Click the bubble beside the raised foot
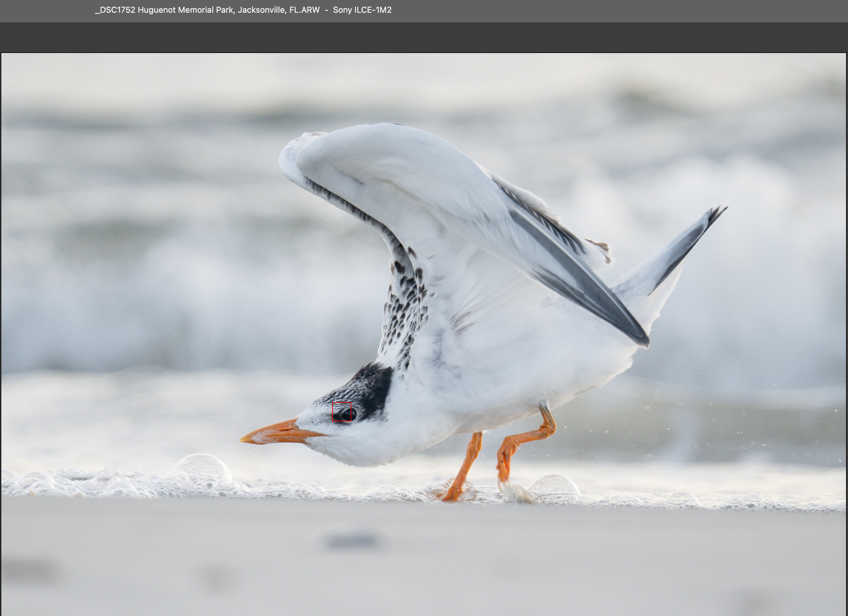Image resolution: width=848 pixels, height=616 pixels. (554, 486)
